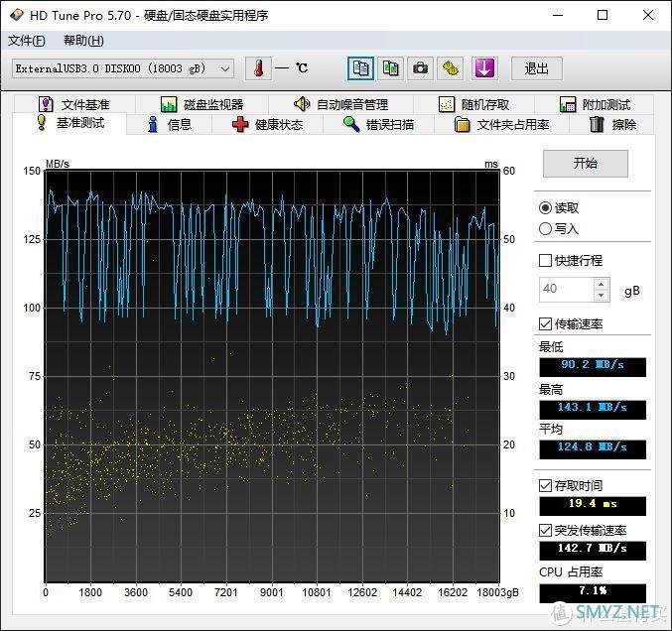The image size is (672, 631).
Task: Open options via the wrench hand icon
Action: pos(450,68)
